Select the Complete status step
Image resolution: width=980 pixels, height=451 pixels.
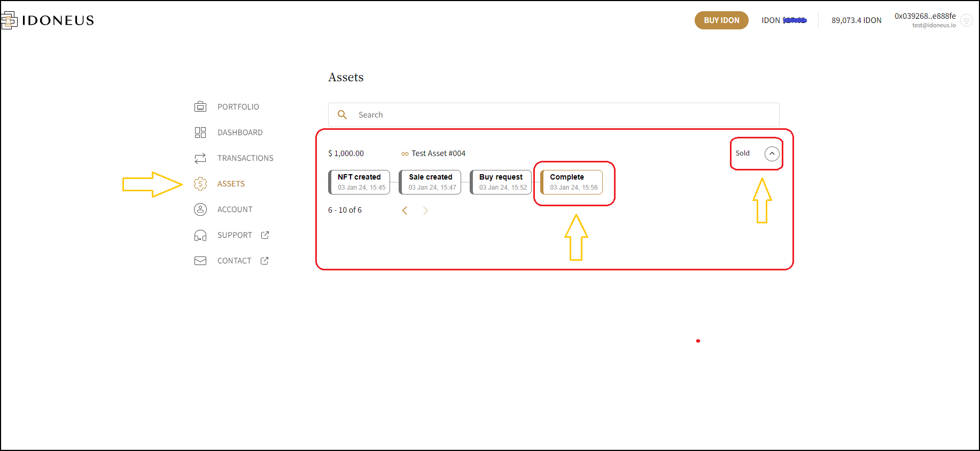click(572, 182)
